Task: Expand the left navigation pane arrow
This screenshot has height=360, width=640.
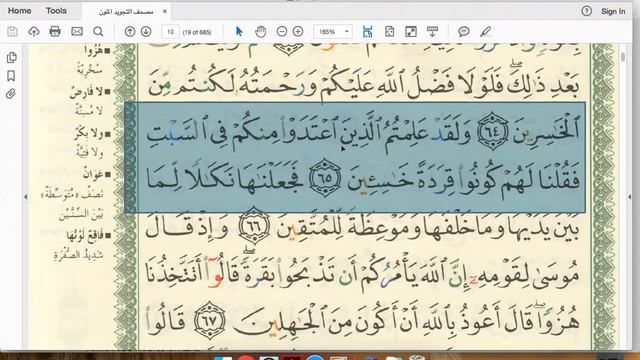Action: click(x=26, y=197)
